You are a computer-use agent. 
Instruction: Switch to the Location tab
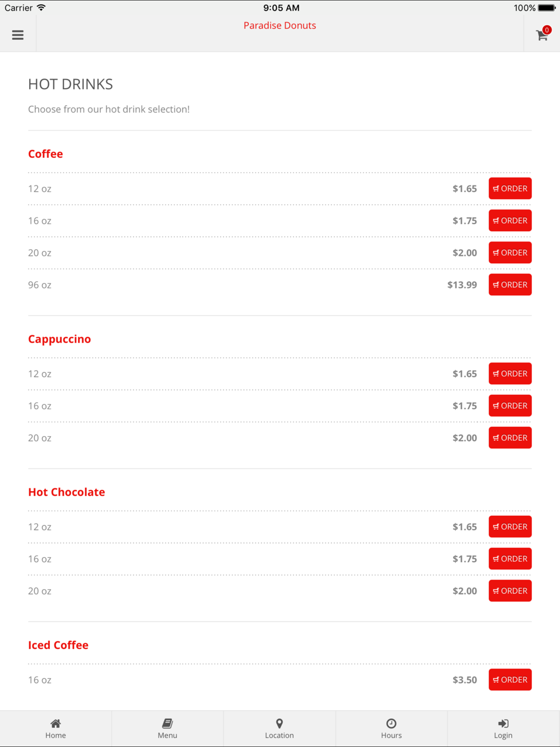tap(279, 729)
